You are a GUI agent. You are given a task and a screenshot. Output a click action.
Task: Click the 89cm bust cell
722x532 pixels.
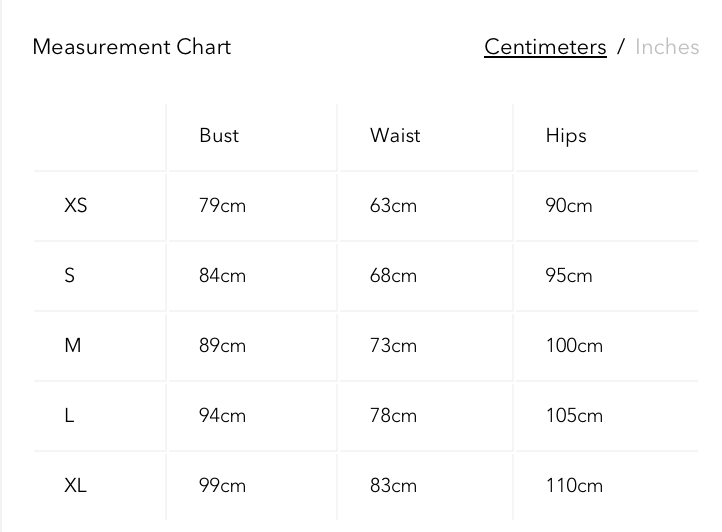point(222,346)
